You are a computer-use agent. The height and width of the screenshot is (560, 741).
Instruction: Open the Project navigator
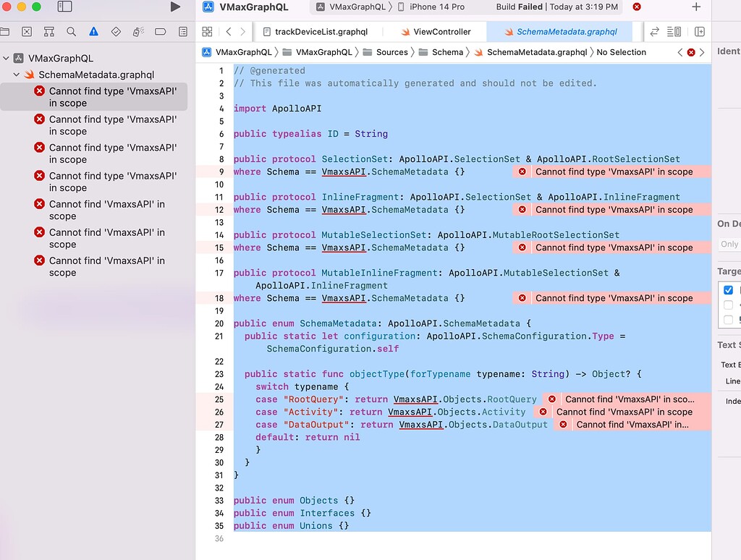point(6,33)
